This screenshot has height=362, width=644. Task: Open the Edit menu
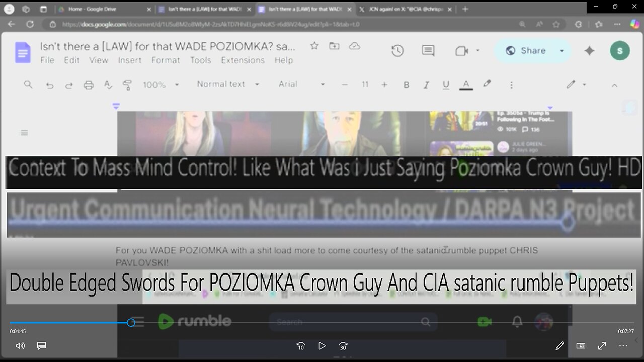coord(71,60)
